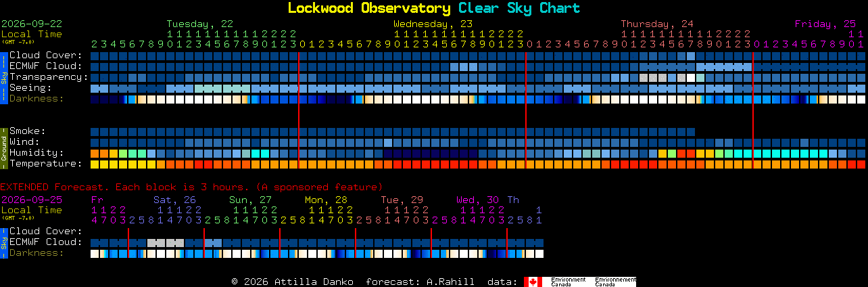Click the Lockwood Observatory title
This screenshot has width=868, height=287.
369,8
